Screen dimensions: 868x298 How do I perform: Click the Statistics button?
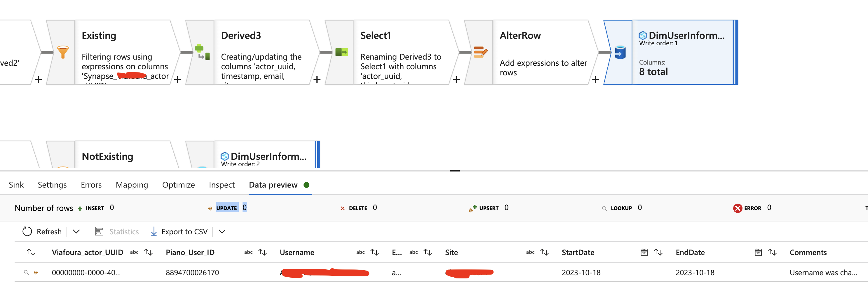[x=117, y=231]
